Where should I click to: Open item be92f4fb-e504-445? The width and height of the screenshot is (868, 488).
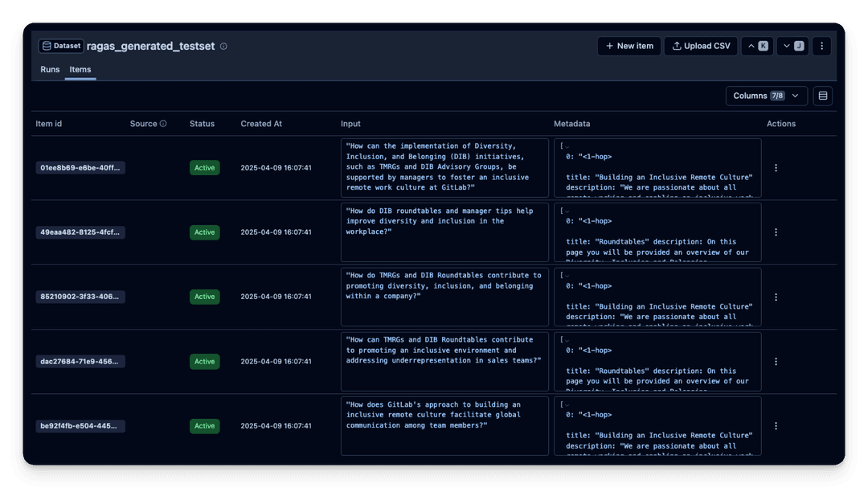(x=80, y=426)
